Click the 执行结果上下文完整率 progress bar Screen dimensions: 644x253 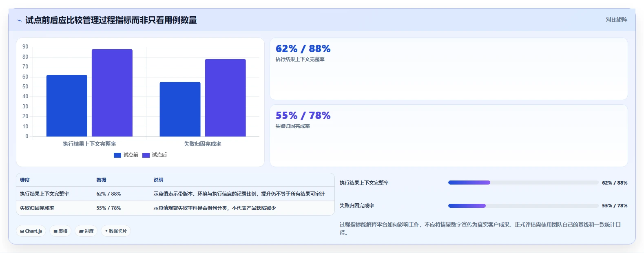523,183
